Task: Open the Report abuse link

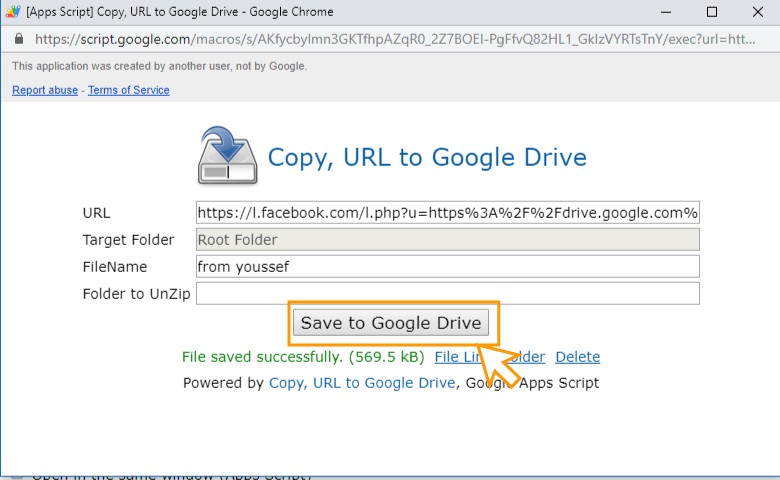Action: 46,90
